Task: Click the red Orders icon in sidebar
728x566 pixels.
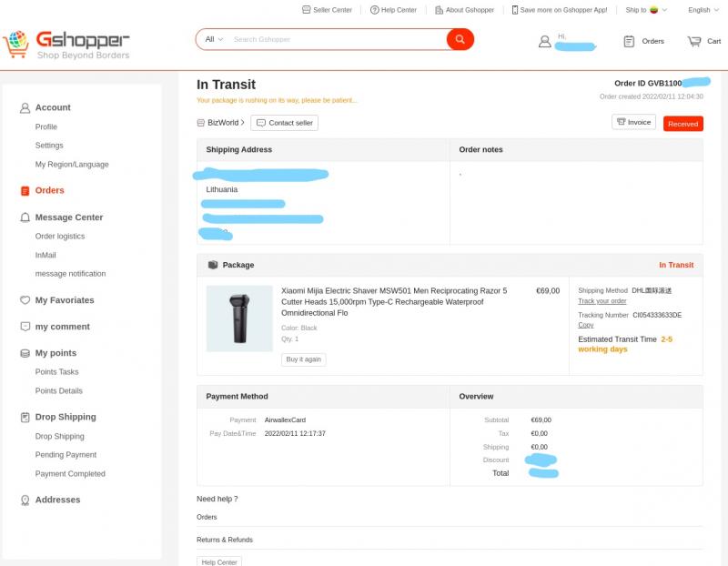Action: click(25, 191)
